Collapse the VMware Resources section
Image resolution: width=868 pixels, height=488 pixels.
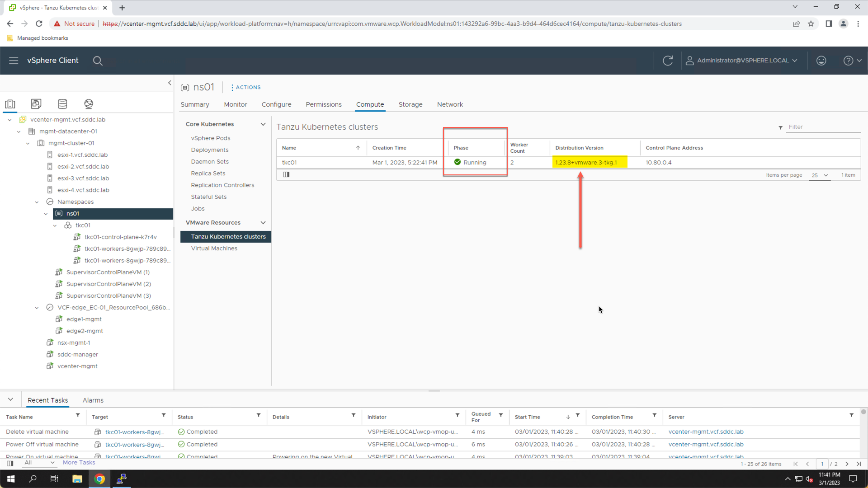(263, 223)
